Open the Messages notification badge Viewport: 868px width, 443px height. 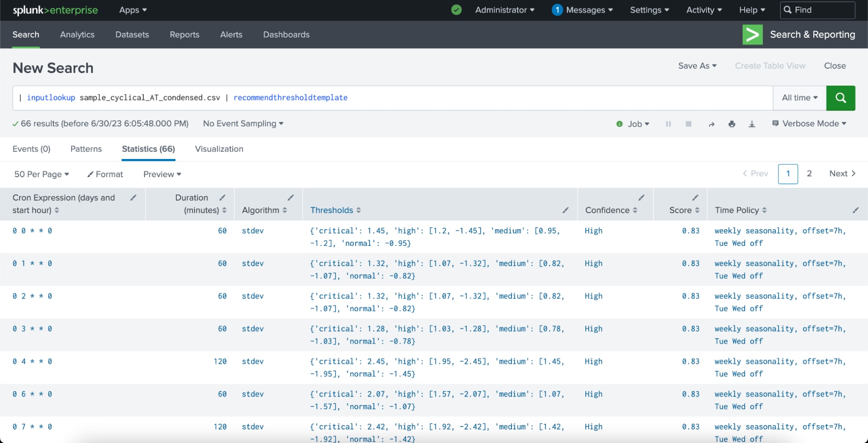coord(557,10)
